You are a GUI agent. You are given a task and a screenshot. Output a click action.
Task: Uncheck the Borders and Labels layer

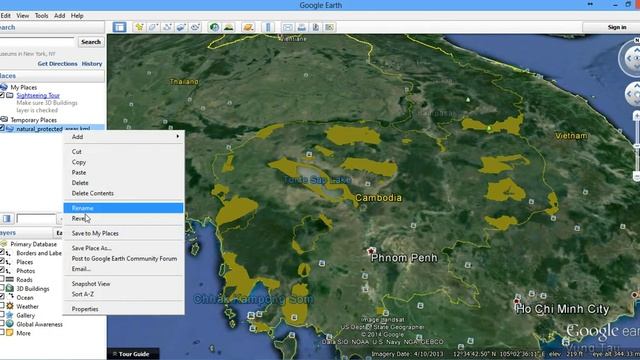coord(2,253)
